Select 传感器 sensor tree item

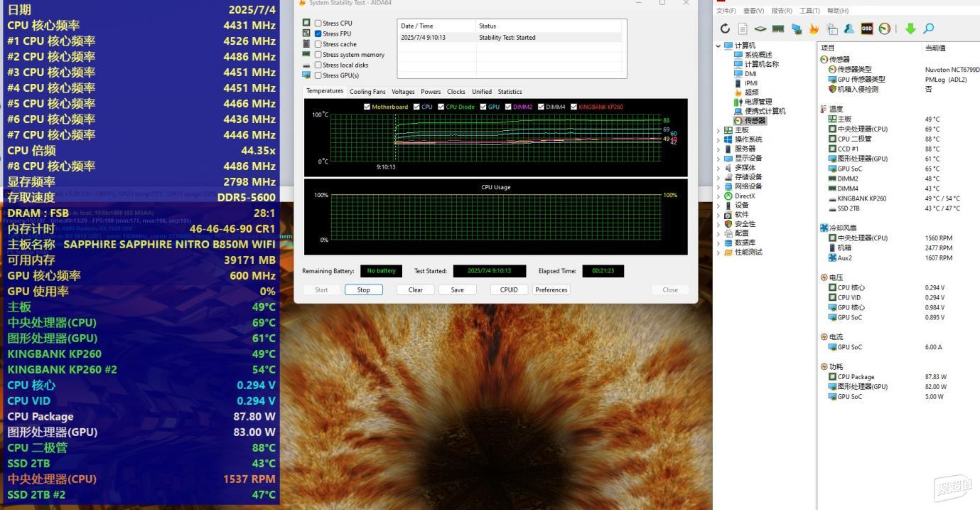tap(755, 121)
